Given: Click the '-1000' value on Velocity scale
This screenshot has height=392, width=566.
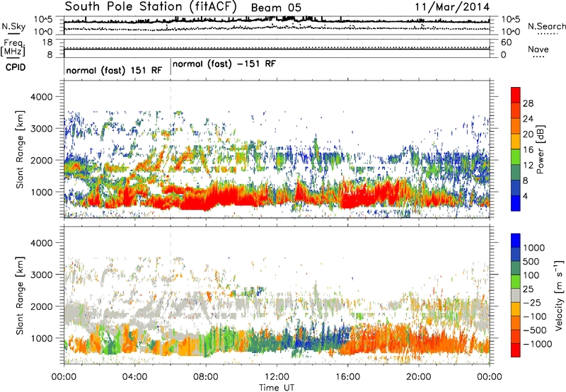Looking at the screenshot, I should (537, 344).
